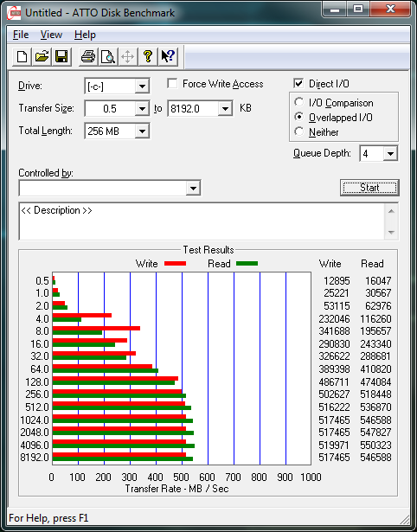Open Print Preview toolbar icon
The image size is (417, 532).
(107, 56)
